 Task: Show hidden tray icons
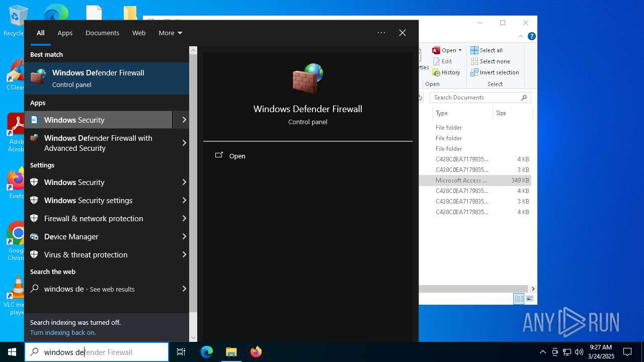click(542, 352)
